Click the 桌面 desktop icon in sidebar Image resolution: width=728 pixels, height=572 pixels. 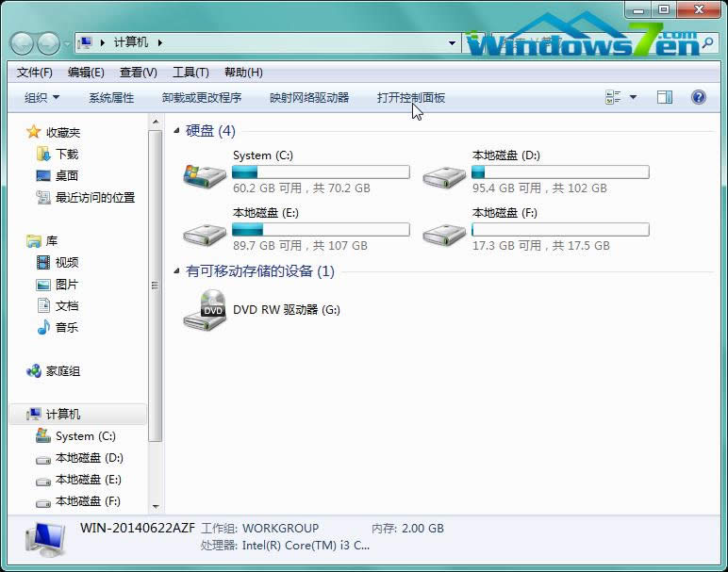pyautogui.click(x=43, y=175)
